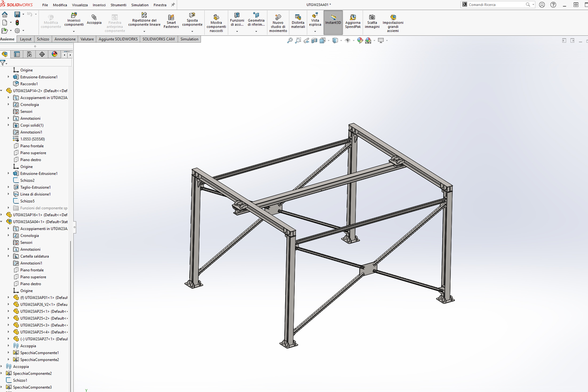Open the Inserisci menu
The width and height of the screenshot is (588, 392).
[99, 5]
